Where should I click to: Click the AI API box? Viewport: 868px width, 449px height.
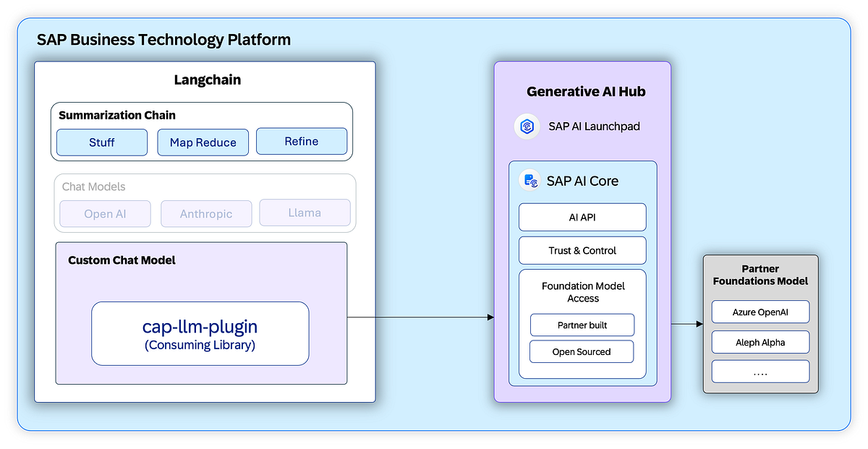click(x=582, y=217)
